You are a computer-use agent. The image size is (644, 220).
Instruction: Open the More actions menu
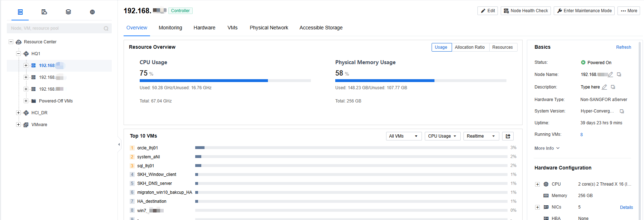[x=629, y=11]
